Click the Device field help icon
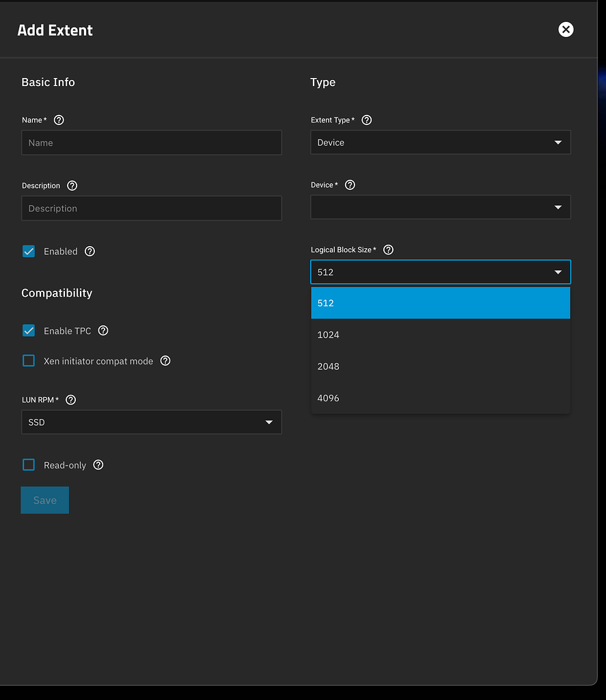The image size is (606, 700). pos(350,185)
